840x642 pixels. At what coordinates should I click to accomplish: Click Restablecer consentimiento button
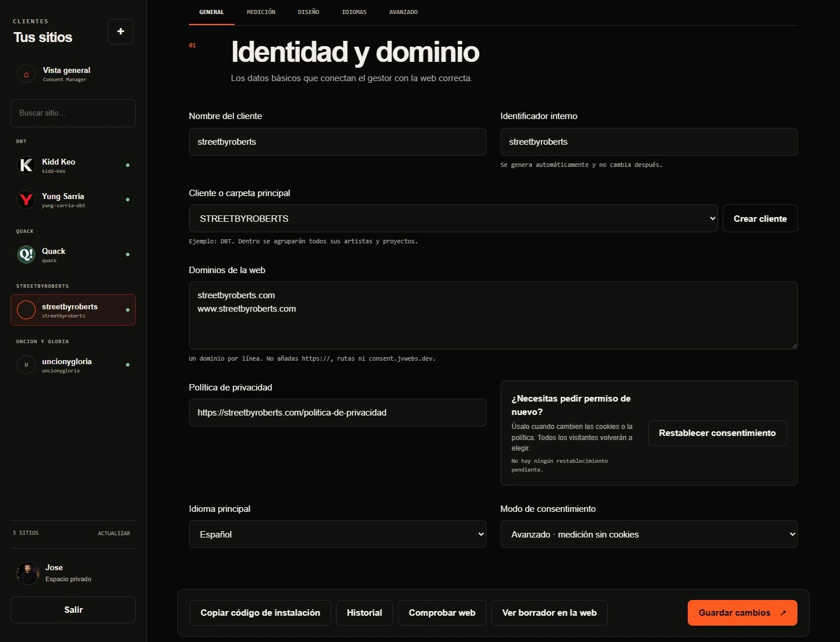point(717,433)
